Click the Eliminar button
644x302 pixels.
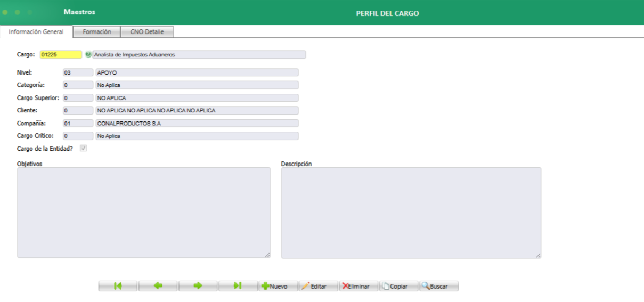[358, 286]
